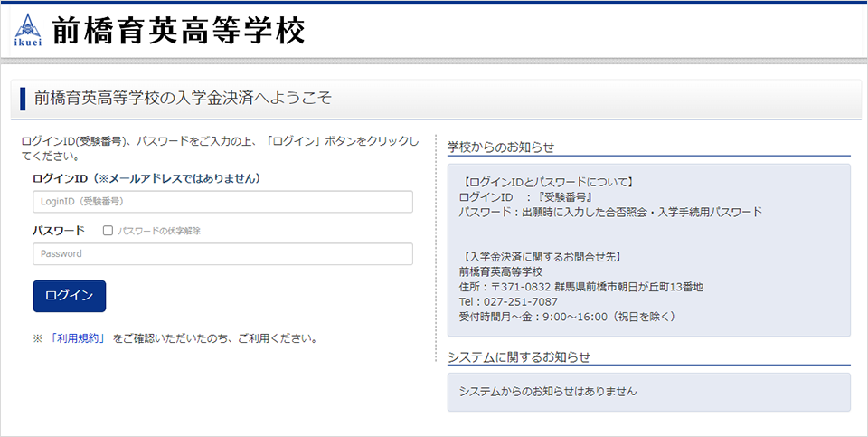The image size is (868, 437).
Task: Click the パスワードの伏字解除 label text
Action: (x=159, y=231)
